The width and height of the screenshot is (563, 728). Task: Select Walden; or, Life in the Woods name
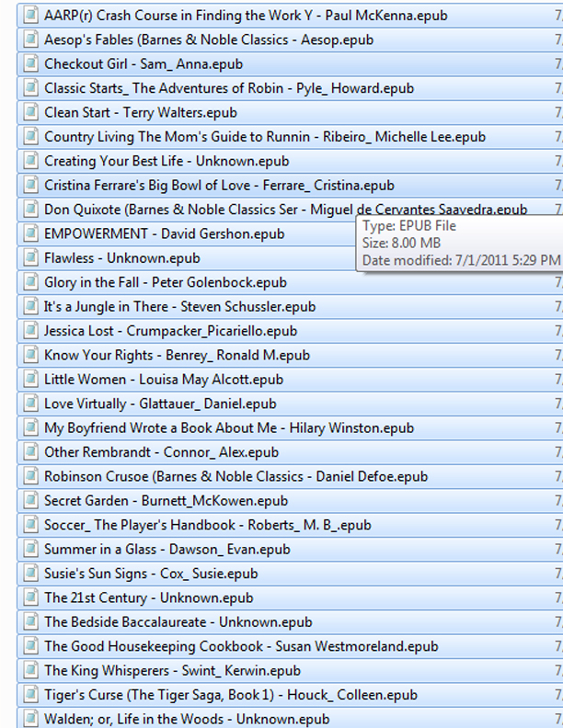[187, 719]
